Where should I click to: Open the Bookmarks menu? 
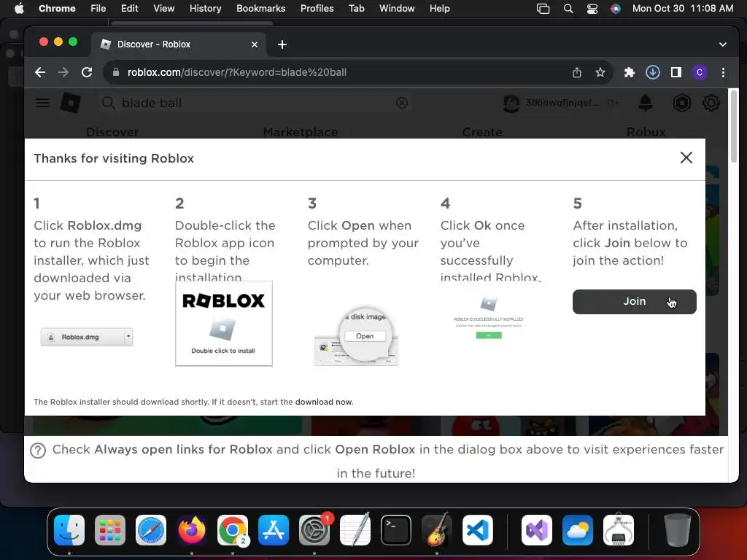pyautogui.click(x=260, y=8)
